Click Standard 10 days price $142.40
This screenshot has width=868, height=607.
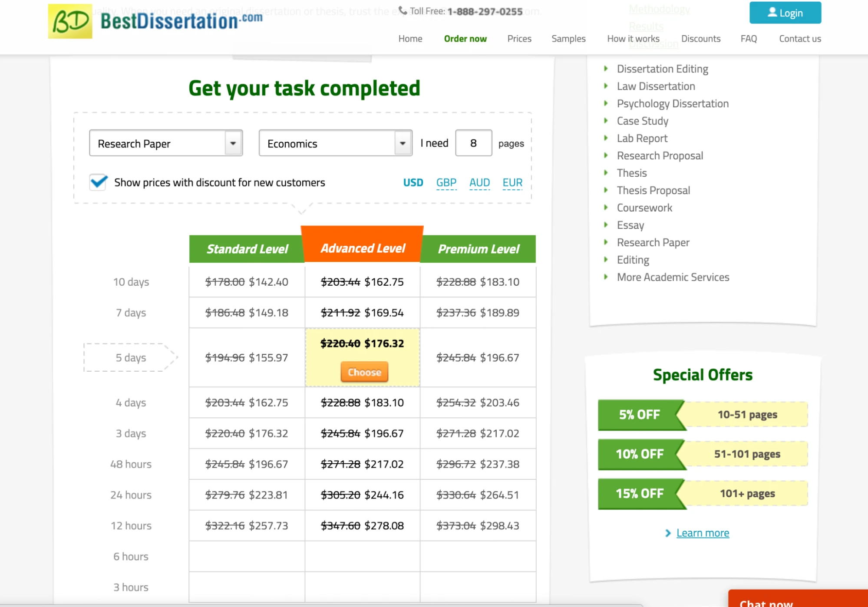[268, 282]
